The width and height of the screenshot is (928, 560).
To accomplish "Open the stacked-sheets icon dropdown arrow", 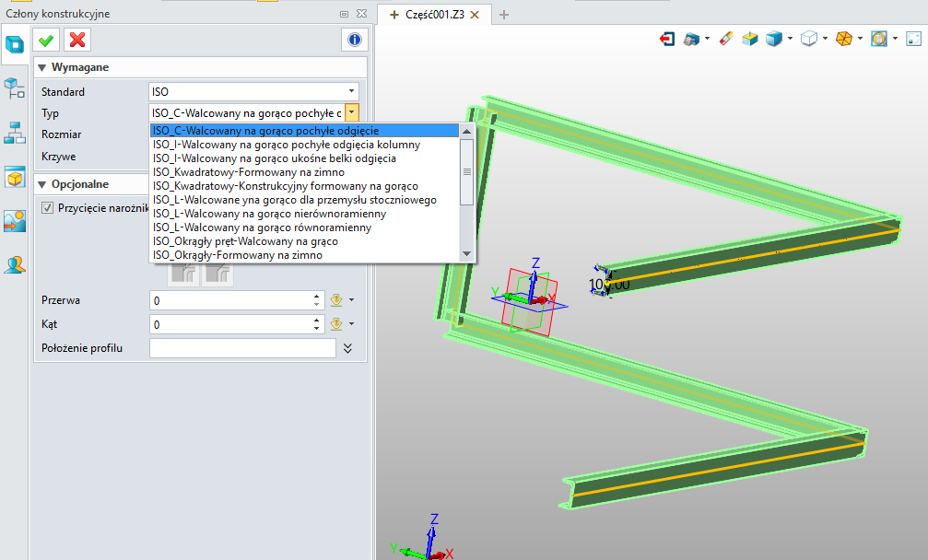I will point(707,39).
